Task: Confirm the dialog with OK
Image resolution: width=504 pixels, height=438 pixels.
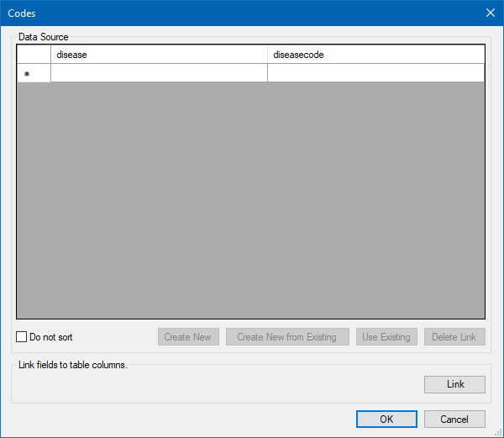Action: [x=386, y=419]
